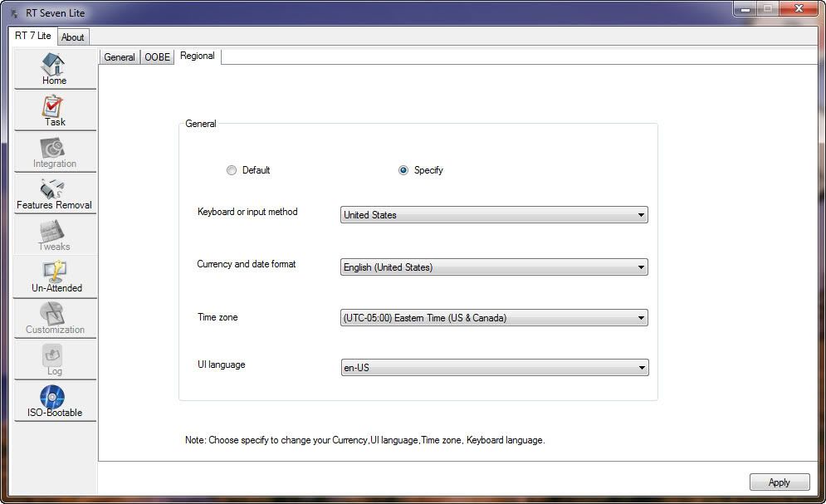Open the Un-Attended section
Viewport: 826px width, 504px height.
55,277
